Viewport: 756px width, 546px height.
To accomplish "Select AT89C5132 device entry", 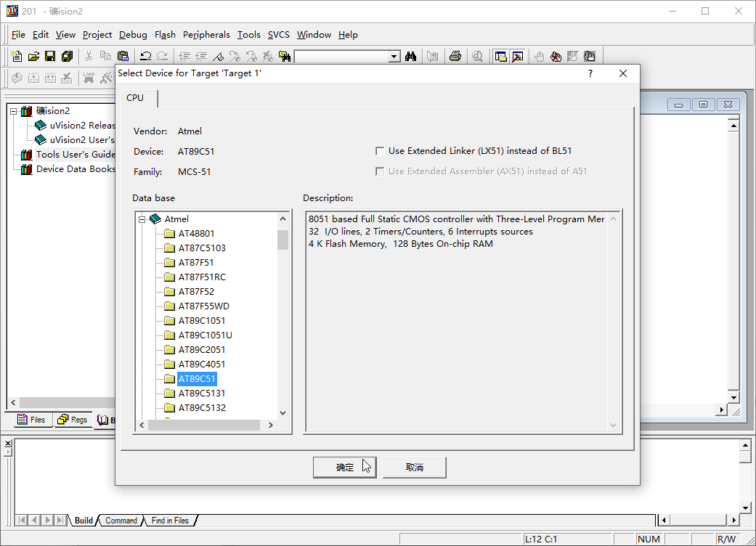I will 202,408.
